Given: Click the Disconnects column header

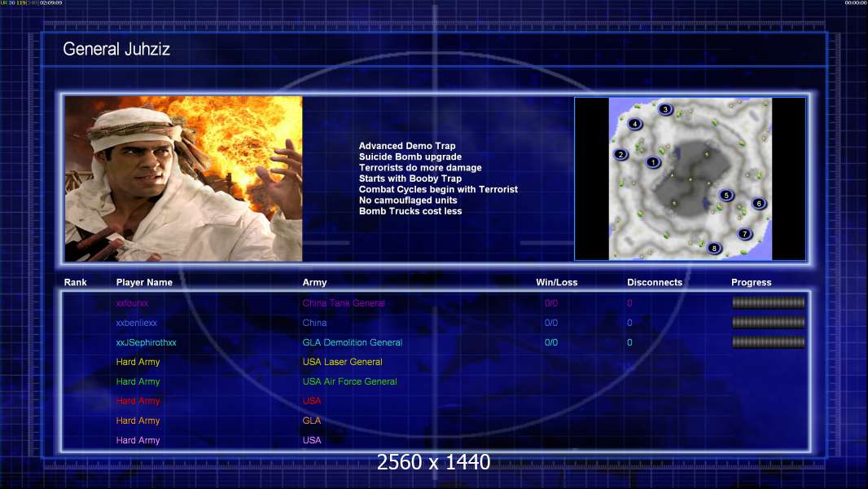Looking at the screenshot, I should [655, 283].
